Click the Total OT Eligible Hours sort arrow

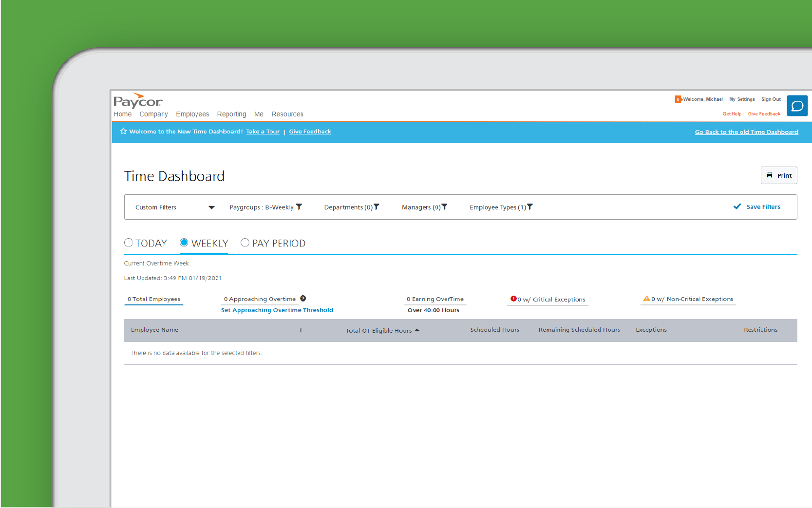417,330
